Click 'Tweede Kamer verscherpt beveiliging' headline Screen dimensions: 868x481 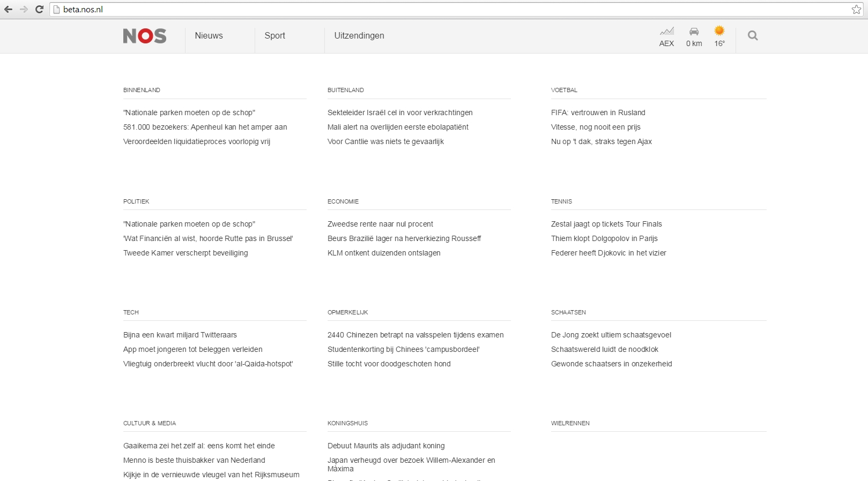tap(186, 253)
